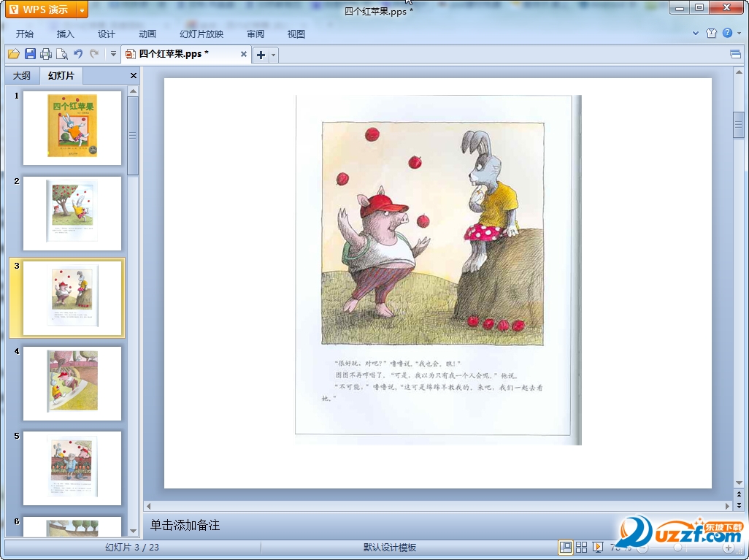Go to the previous slide double arrow

739,494
